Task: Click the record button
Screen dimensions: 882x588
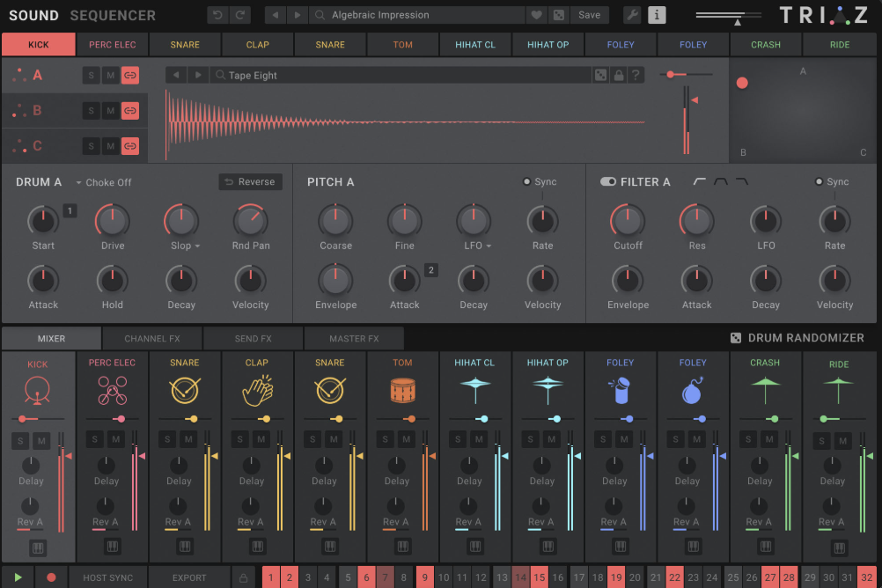Action: click(51, 577)
